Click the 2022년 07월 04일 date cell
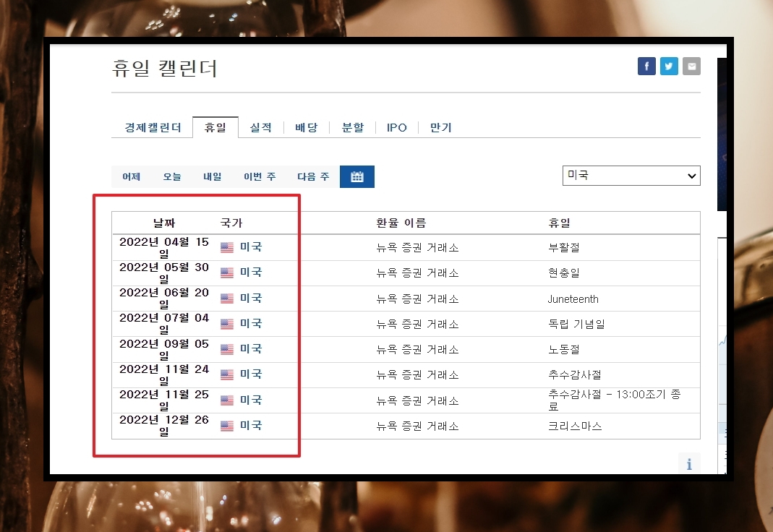The width and height of the screenshot is (773, 532). [x=164, y=323]
